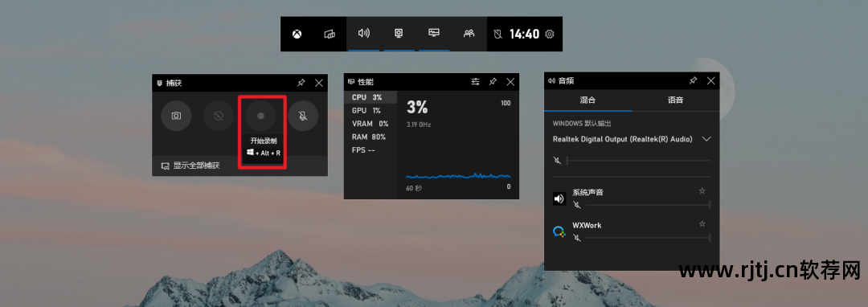Expand Realtek Digital Output device dropdown
Image resolution: width=868 pixels, height=307 pixels.
click(706, 139)
